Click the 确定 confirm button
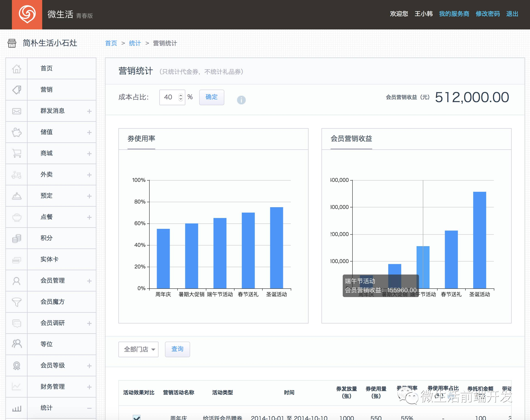This screenshot has height=420, width=530. coord(211,97)
